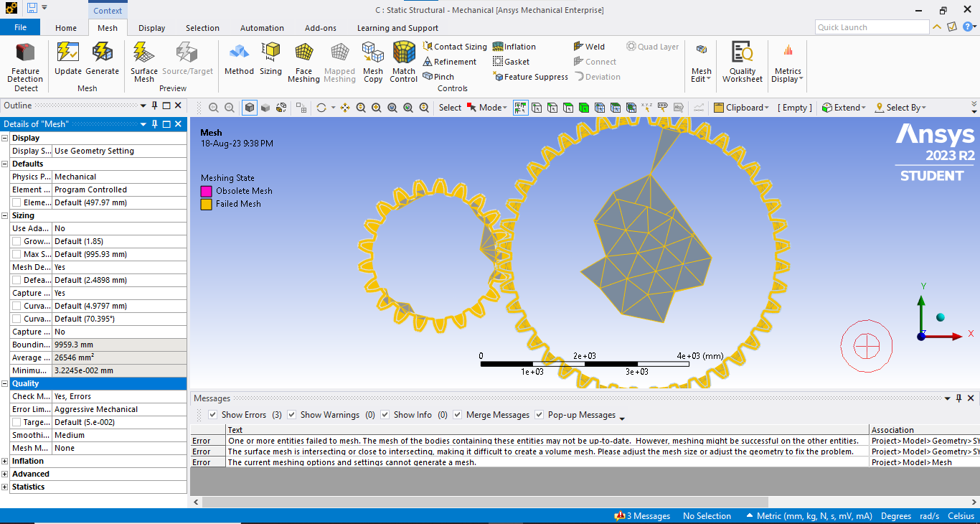980x524 pixels.
Task: Open the Learning and Support tab
Action: 397,28
